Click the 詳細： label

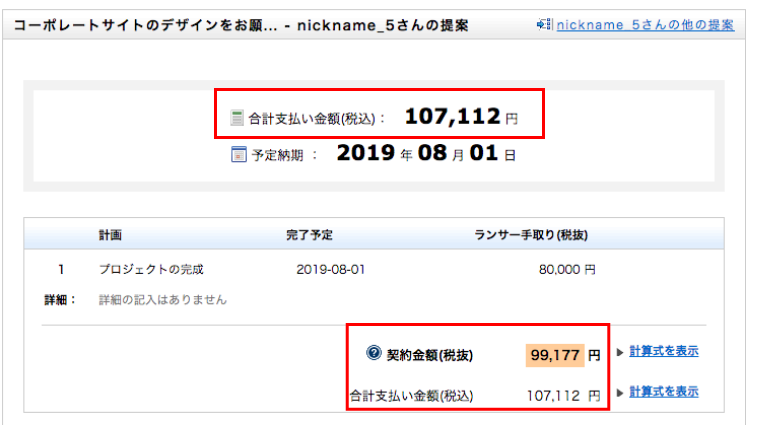click(x=60, y=300)
